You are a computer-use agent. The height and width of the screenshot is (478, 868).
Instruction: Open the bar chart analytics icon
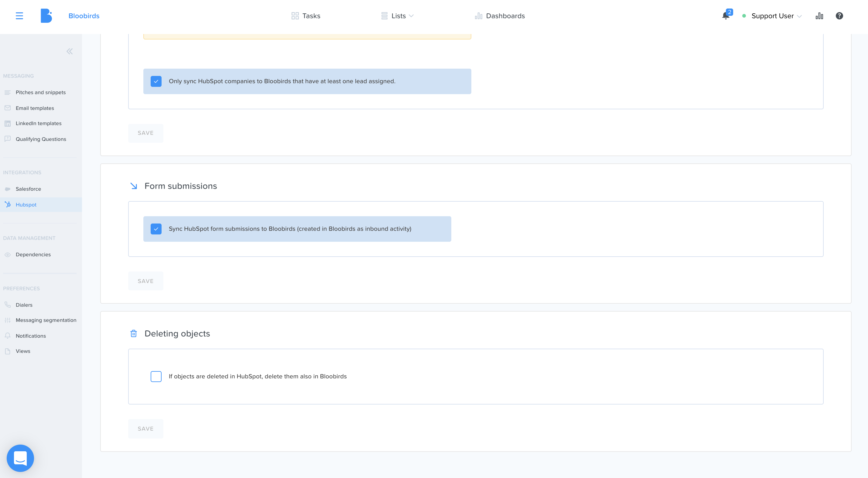[x=819, y=16]
